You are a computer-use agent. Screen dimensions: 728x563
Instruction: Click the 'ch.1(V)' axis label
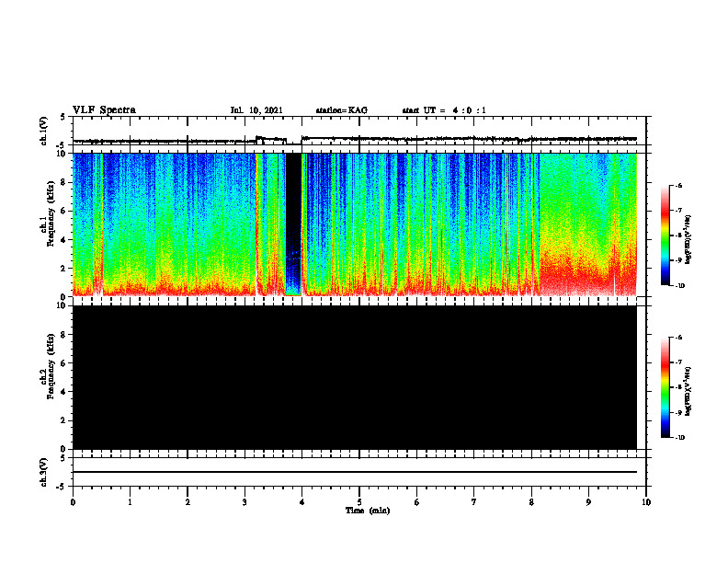[x=44, y=131]
